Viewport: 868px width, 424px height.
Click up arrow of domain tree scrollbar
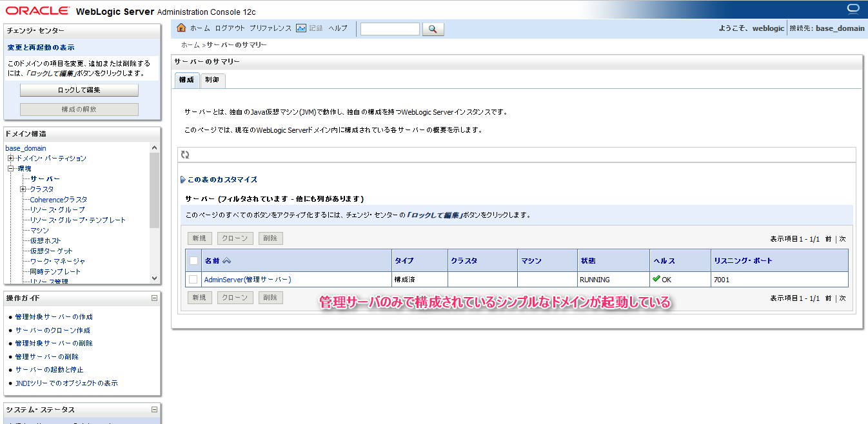[154, 148]
